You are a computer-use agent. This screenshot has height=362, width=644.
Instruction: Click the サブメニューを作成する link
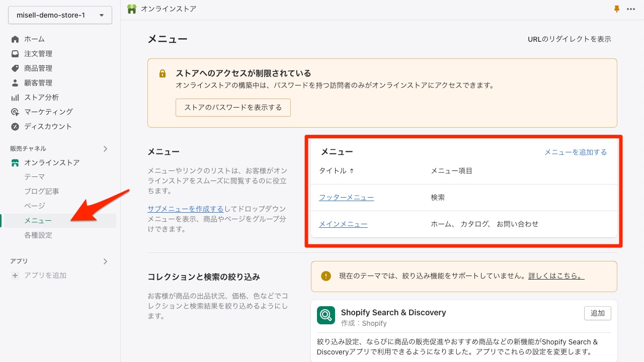186,209
